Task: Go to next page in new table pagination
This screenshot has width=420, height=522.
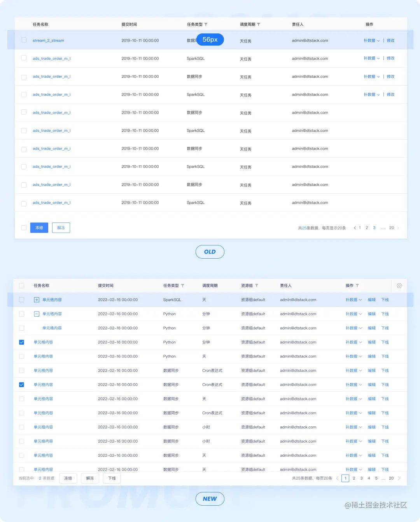Action: [x=399, y=478]
